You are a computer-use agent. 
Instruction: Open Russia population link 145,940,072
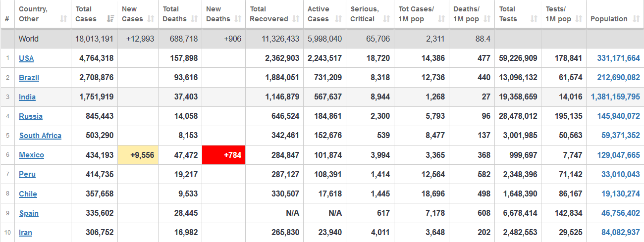(x=618, y=116)
